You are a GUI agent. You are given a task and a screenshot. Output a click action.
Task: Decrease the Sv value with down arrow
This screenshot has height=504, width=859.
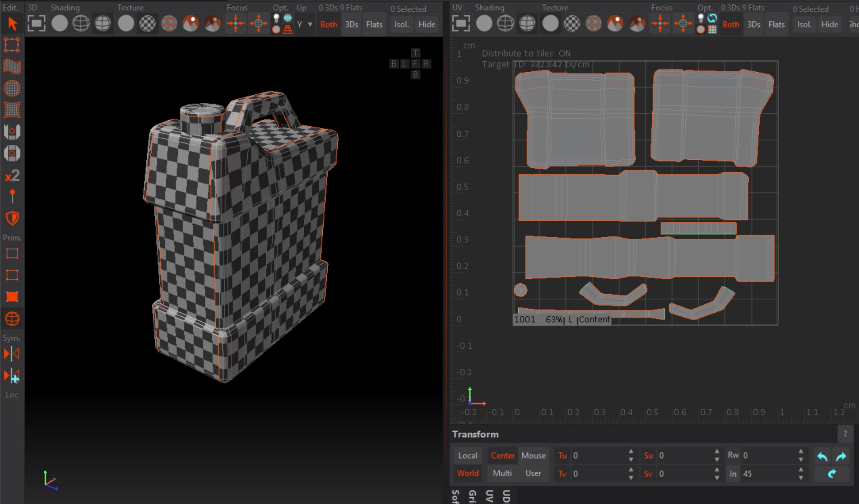[717, 477]
